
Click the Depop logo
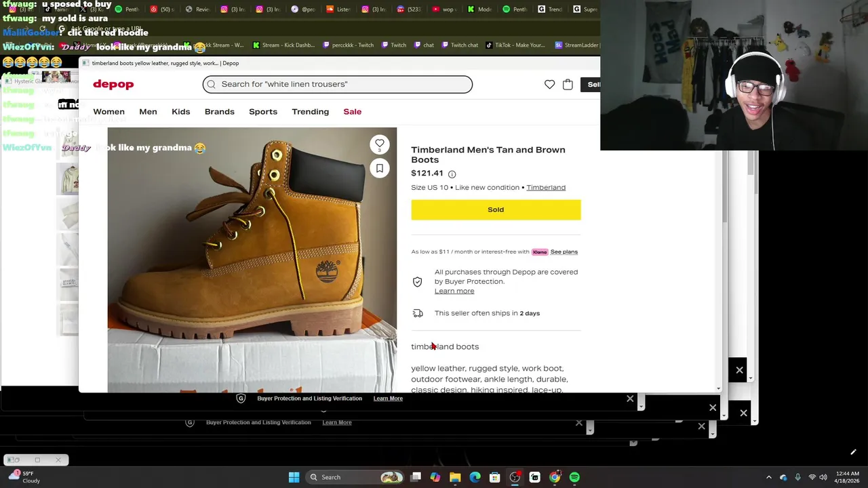(x=113, y=84)
